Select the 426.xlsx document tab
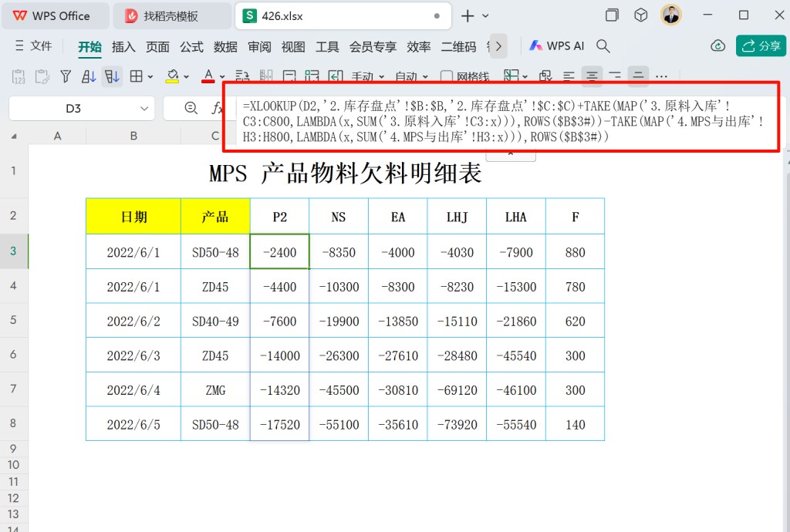Screen dimensions: 790x532 (343, 15)
